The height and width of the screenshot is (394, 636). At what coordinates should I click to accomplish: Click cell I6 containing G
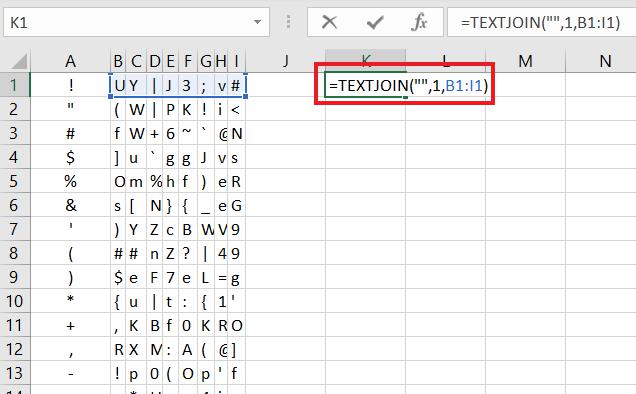[237, 205]
